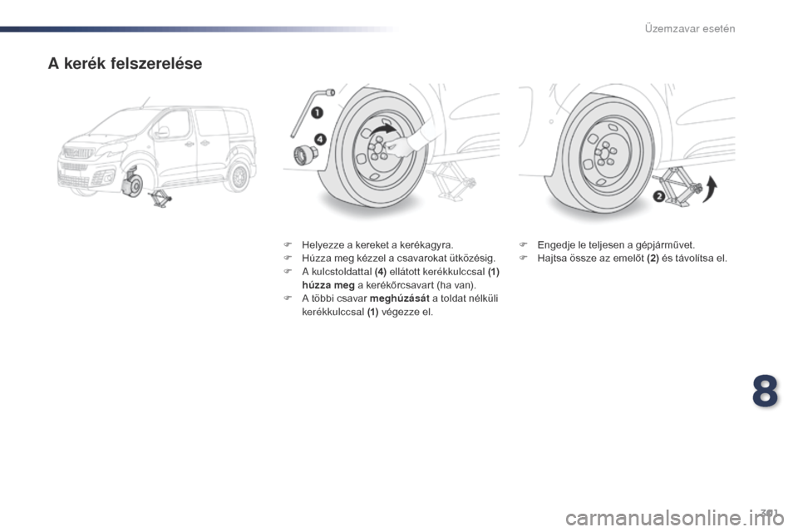This screenshot has width=798, height=532.
Task: Click the text 'A kulcstoldattal (4) ellátott kerékkulccsal (1)'
Action: 401,271
